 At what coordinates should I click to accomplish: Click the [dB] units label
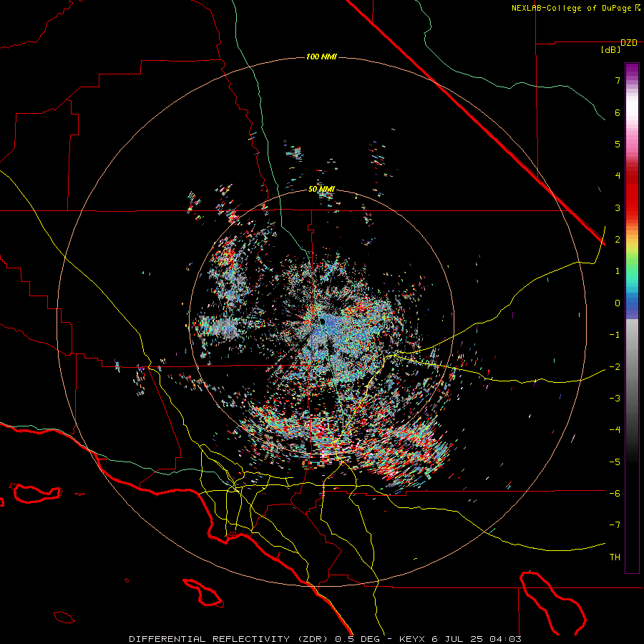tap(611, 50)
